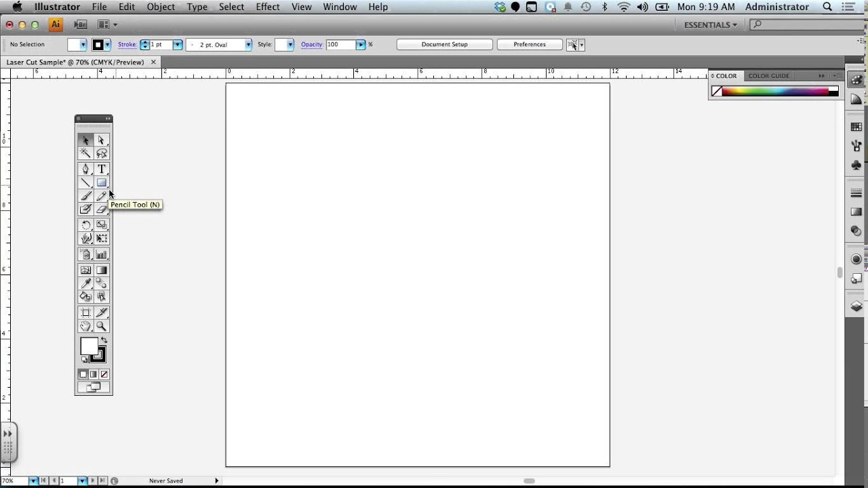
Task: Choose the Magic Wand tool
Action: click(85, 153)
